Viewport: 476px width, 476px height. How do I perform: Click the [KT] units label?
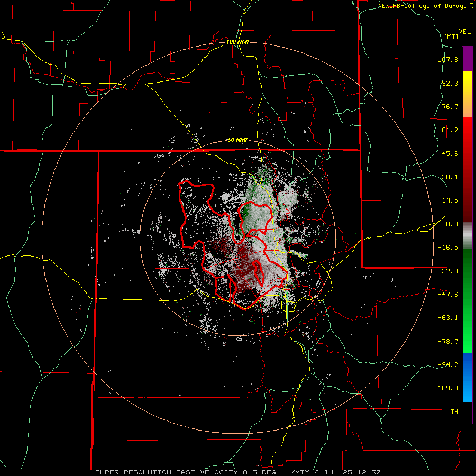click(x=452, y=36)
